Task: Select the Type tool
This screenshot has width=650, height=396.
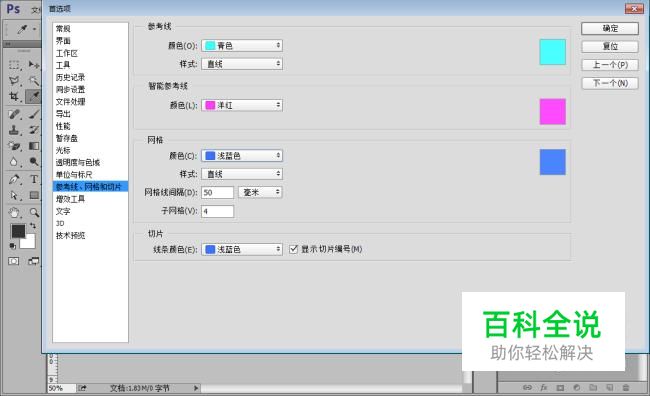Action: [34, 180]
